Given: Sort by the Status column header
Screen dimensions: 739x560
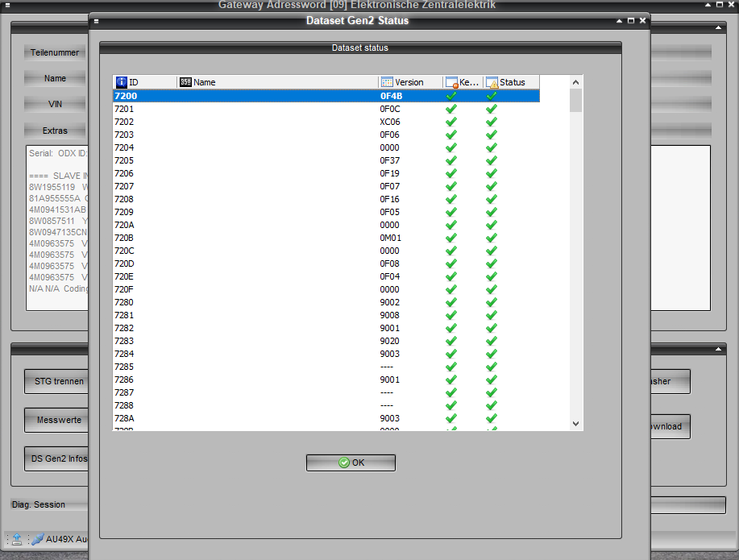Looking at the screenshot, I should (x=512, y=82).
